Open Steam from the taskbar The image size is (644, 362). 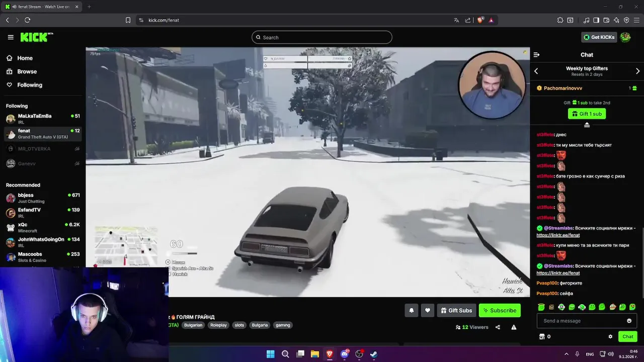(374, 354)
